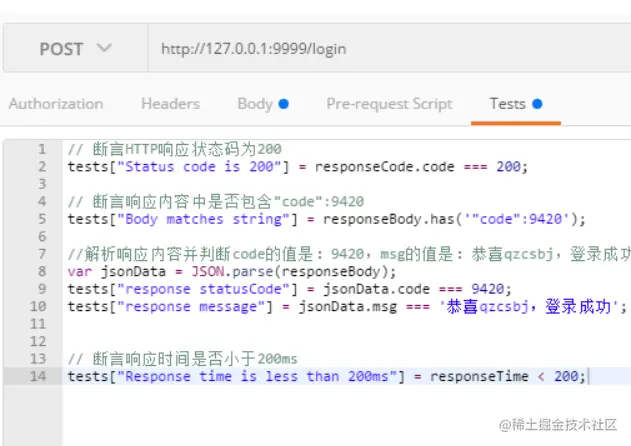Click responseCode.code on line 2
631x446 pixels.
[x=384, y=167]
